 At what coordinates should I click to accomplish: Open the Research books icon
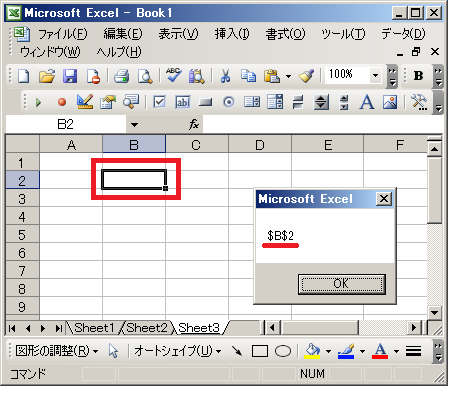click(197, 76)
